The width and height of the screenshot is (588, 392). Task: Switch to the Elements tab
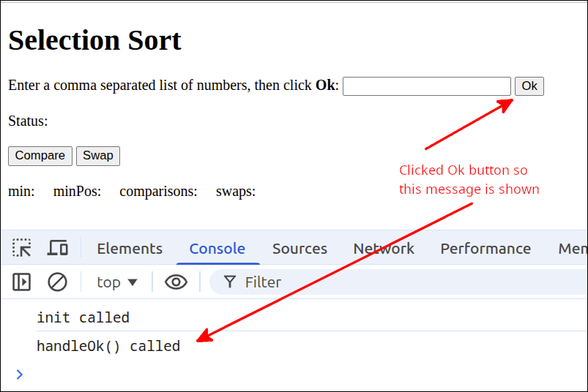[x=130, y=249]
